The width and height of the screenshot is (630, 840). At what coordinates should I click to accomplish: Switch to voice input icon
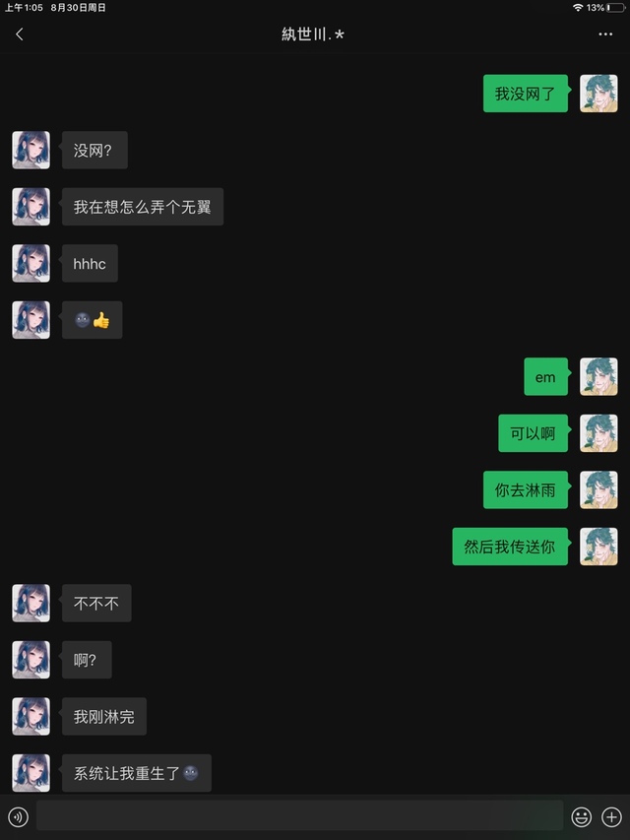click(19, 817)
